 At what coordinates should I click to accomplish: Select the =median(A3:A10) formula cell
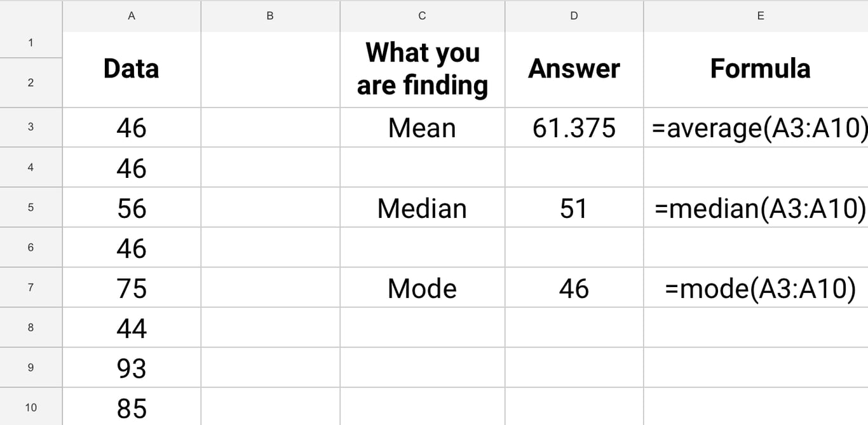coord(756,208)
